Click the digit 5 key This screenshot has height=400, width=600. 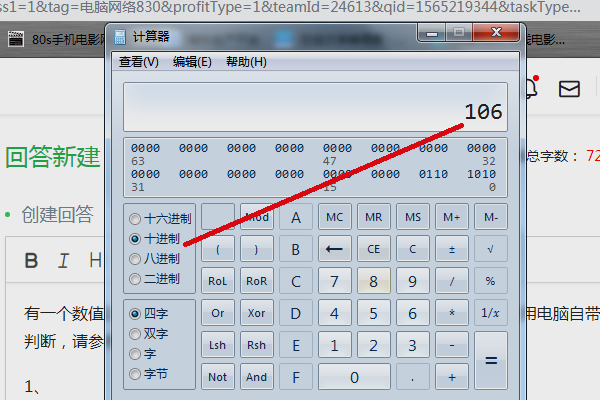point(373,313)
